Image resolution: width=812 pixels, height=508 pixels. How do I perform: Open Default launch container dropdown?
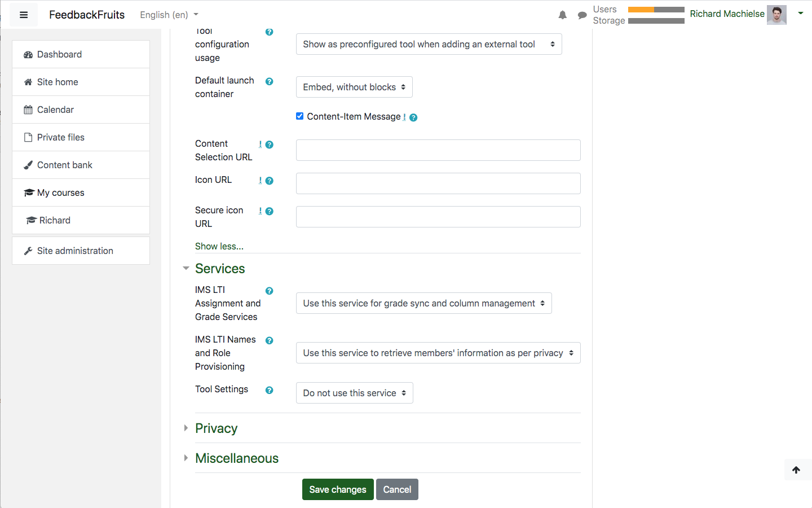coord(354,87)
